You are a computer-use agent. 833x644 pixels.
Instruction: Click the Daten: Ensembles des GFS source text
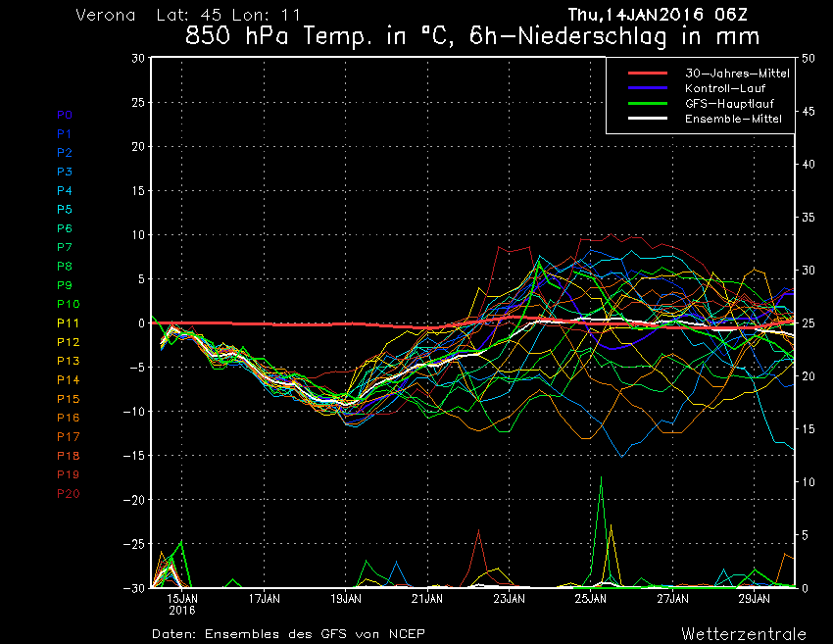[288, 633]
